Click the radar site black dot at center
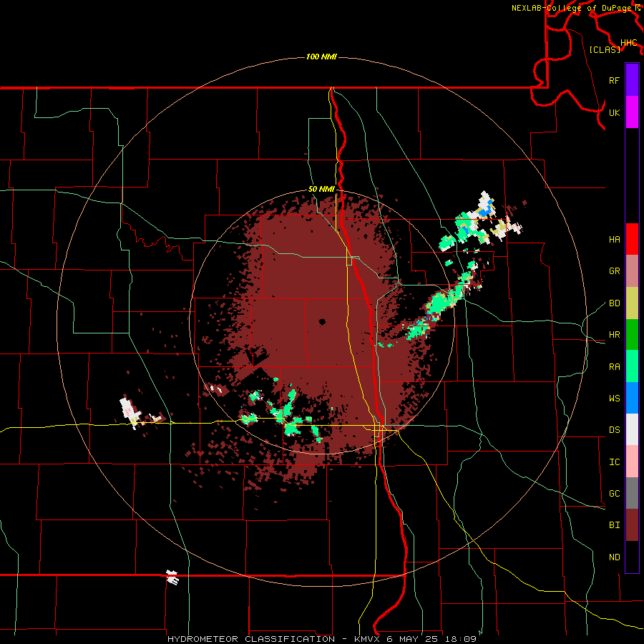The height and width of the screenshot is (644, 644). click(x=321, y=321)
